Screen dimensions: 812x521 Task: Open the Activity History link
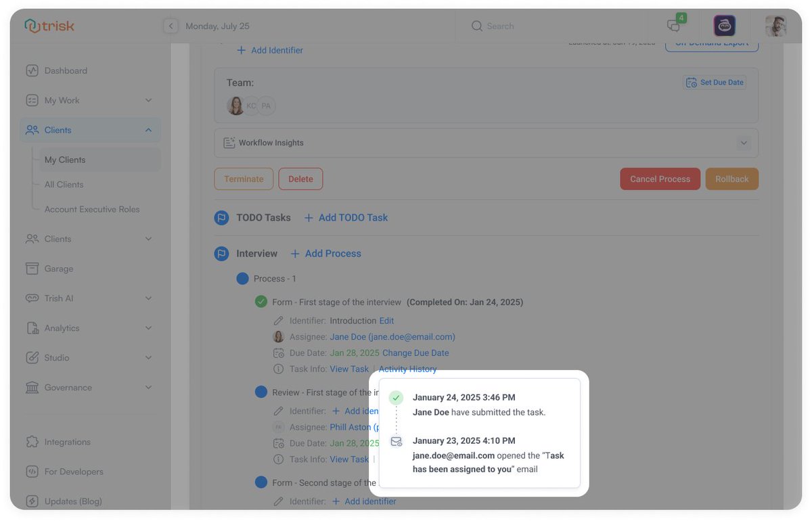[x=407, y=369]
